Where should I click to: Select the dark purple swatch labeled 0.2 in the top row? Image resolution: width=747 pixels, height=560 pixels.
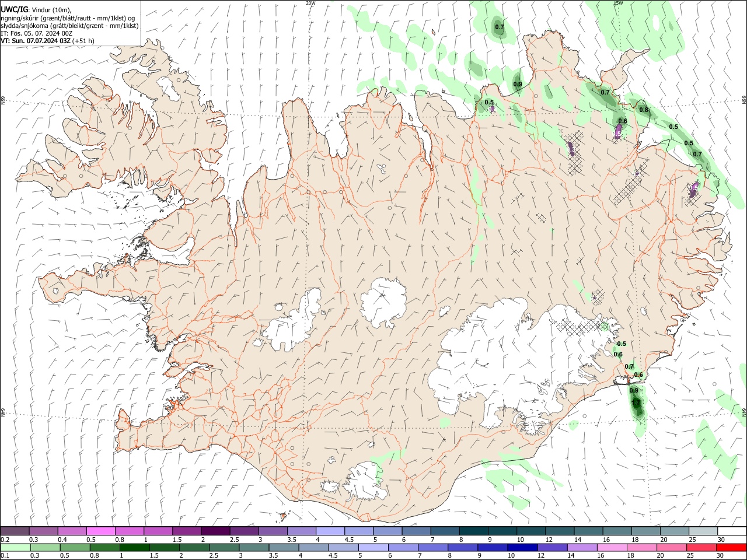[15, 531]
